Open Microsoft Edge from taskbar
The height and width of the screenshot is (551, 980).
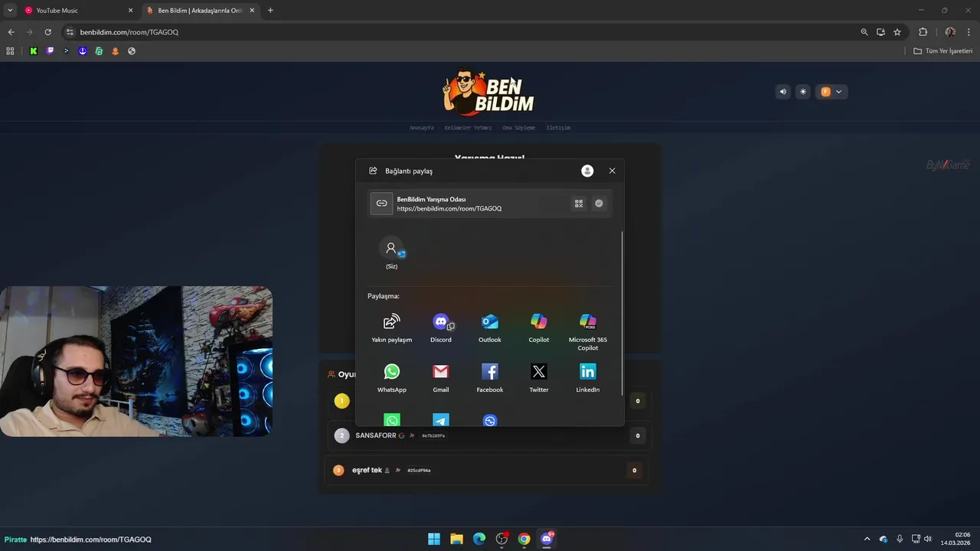[479, 539]
